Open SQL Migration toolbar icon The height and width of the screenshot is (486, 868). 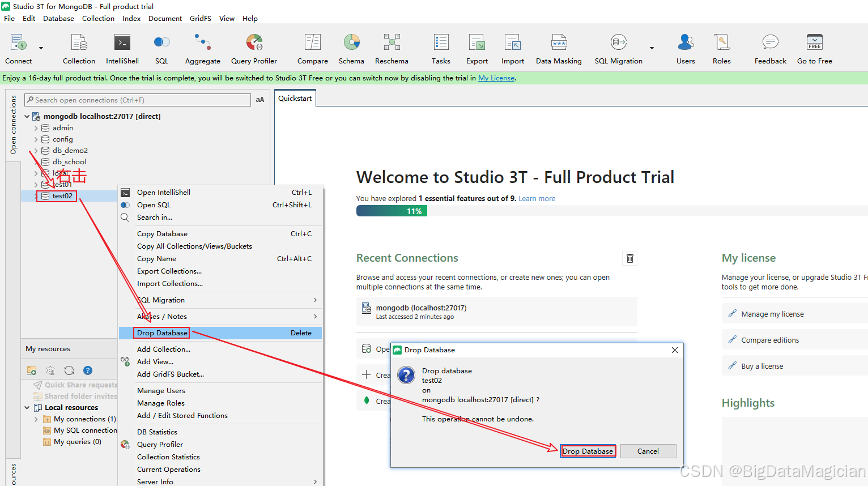[618, 42]
